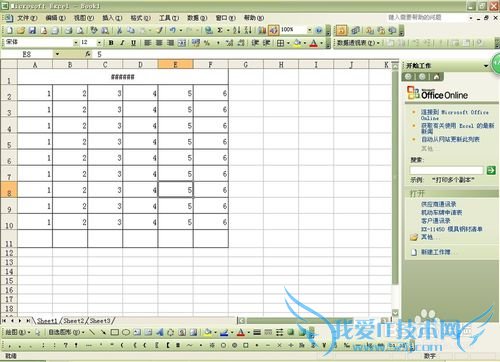Click the Print icon in standard toolbar
The image size is (500, 362).
[x=69, y=30]
